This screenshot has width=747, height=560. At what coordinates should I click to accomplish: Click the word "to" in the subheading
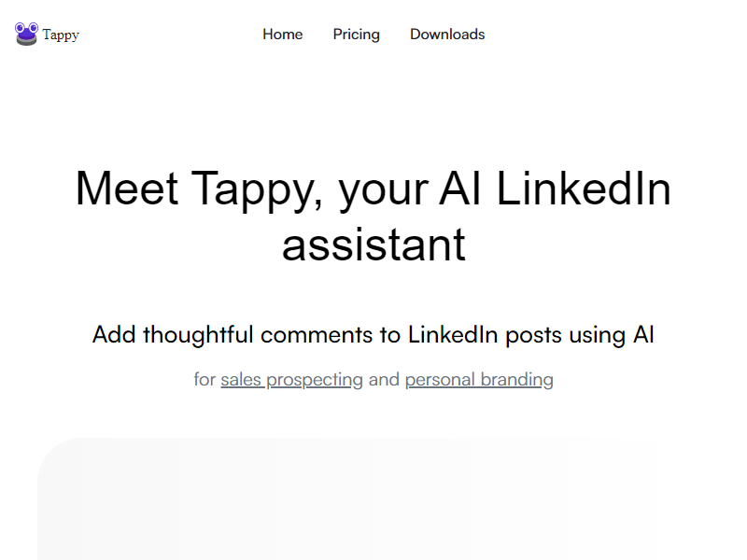point(391,335)
